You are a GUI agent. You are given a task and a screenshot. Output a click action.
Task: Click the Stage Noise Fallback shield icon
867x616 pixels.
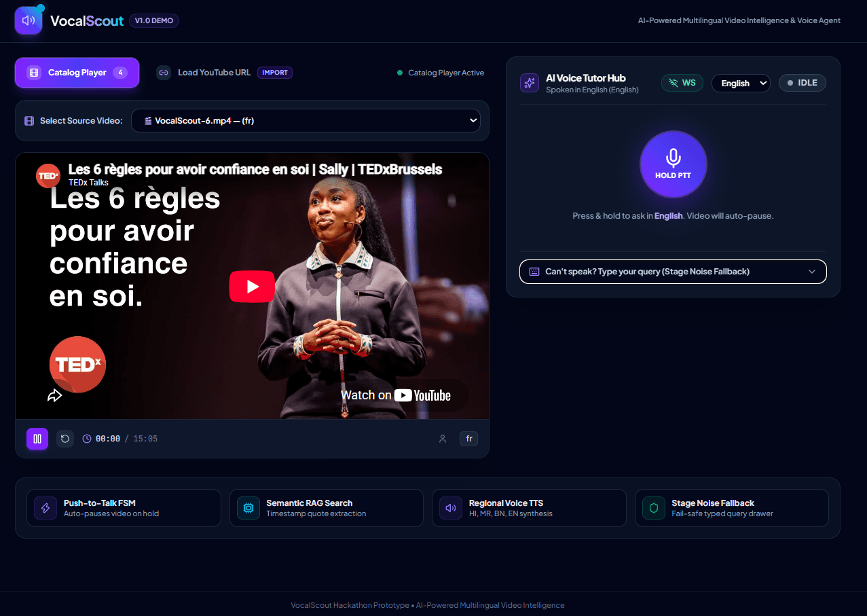pyautogui.click(x=654, y=508)
